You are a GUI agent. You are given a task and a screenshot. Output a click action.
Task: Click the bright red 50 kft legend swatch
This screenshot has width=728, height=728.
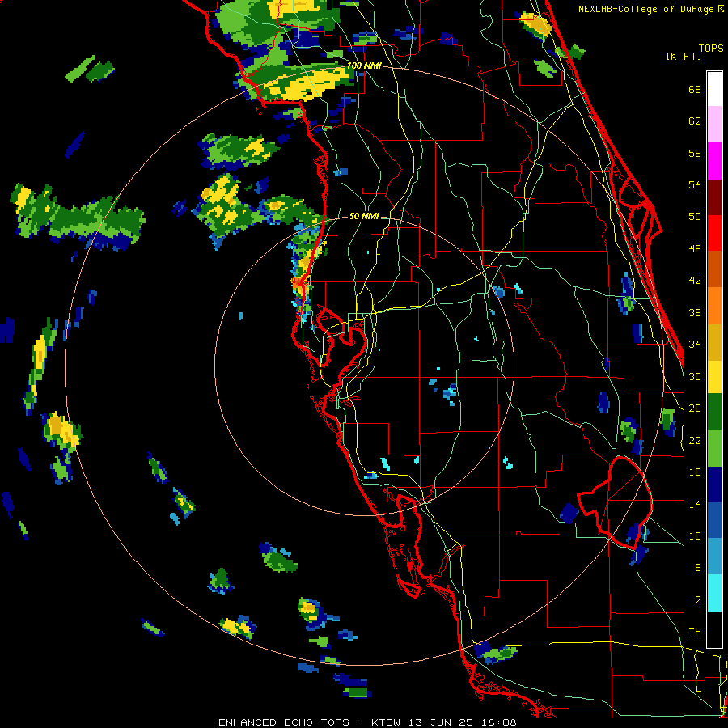[x=714, y=233]
